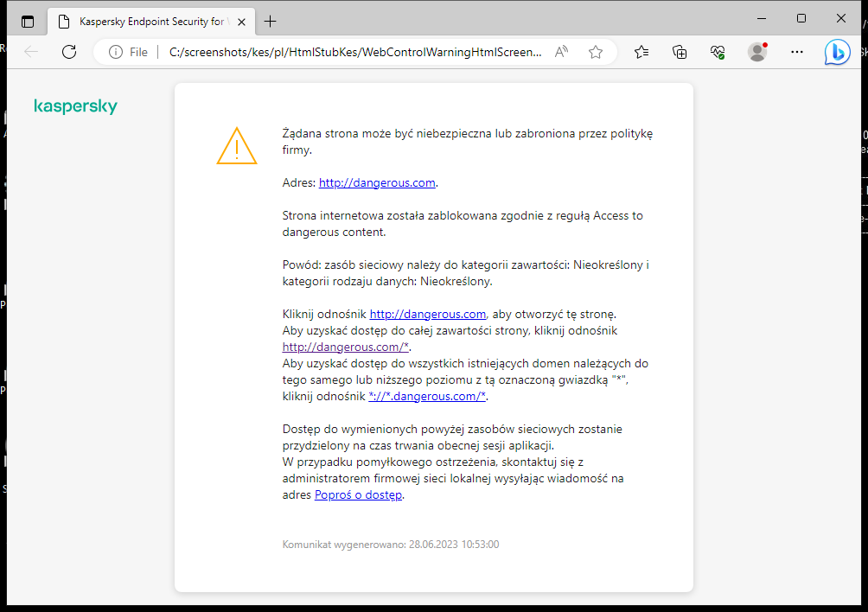
Task: Click the refresh page icon
Action: [x=69, y=52]
